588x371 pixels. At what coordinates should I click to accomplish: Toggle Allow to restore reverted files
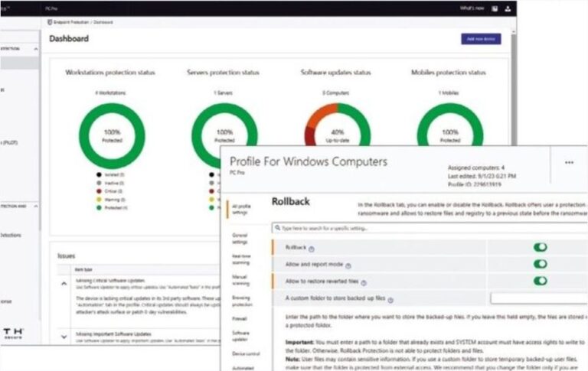(x=541, y=281)
